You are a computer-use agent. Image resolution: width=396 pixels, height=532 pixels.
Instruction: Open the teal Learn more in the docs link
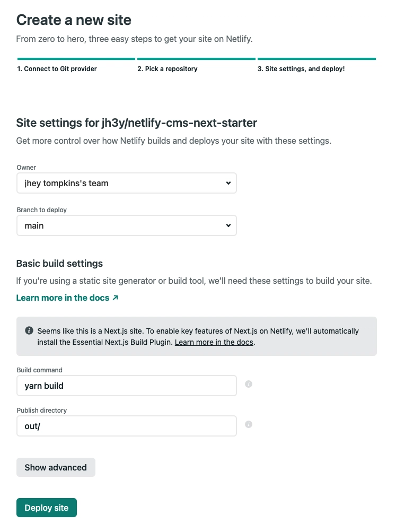63,298
